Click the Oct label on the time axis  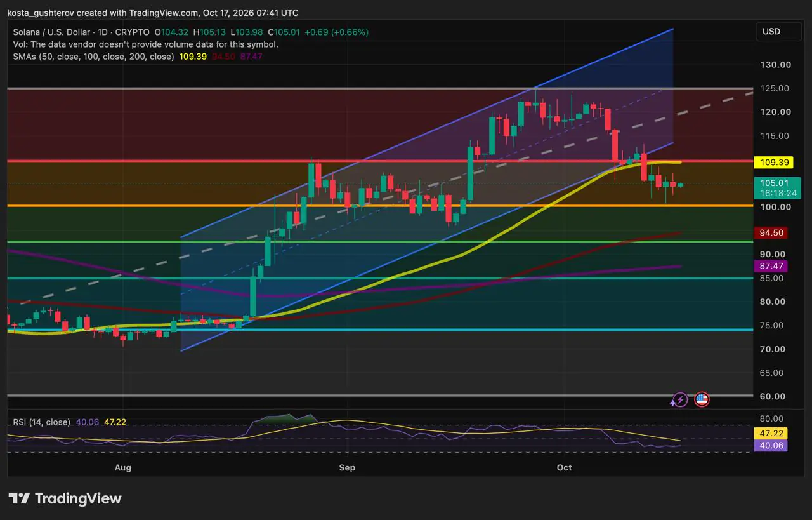click(x=564, y=468)
